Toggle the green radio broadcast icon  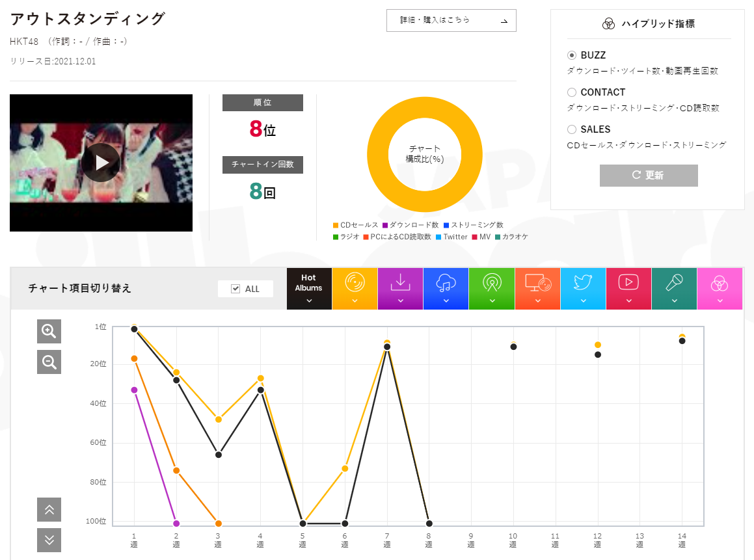point(491,288)
